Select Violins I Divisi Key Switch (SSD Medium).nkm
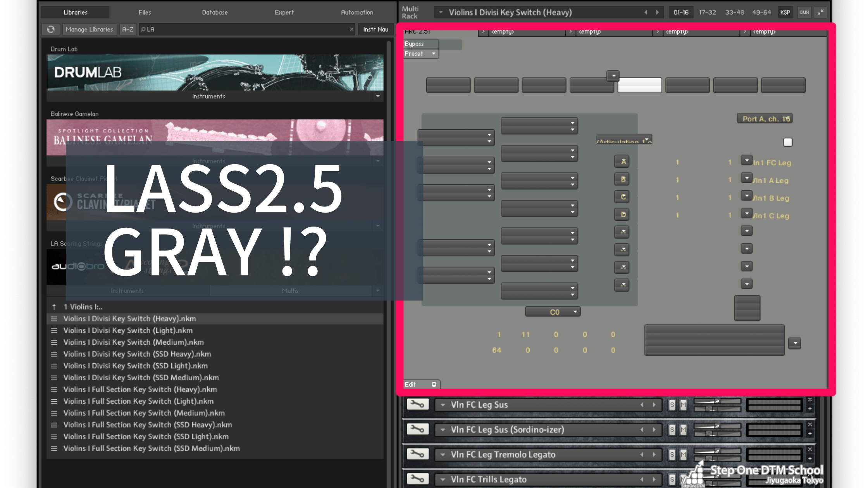The height and width of the screenshot is (488, 868). click(215, 378)
